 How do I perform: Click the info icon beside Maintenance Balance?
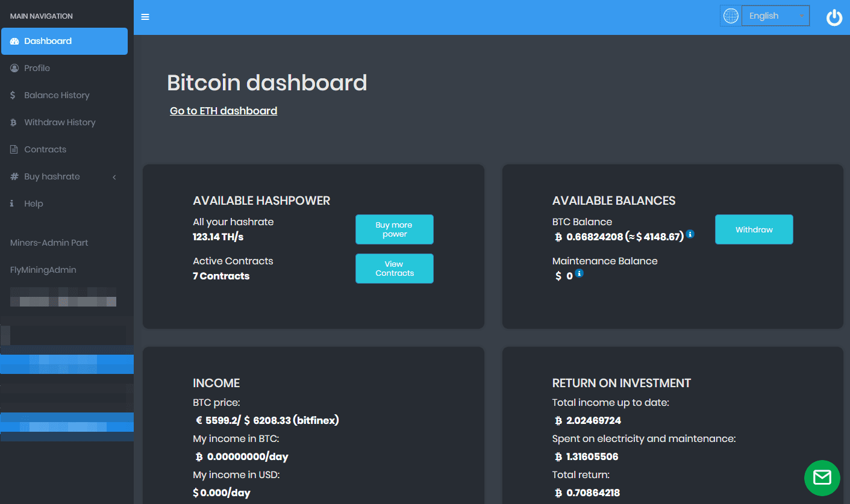click(579, 273)
